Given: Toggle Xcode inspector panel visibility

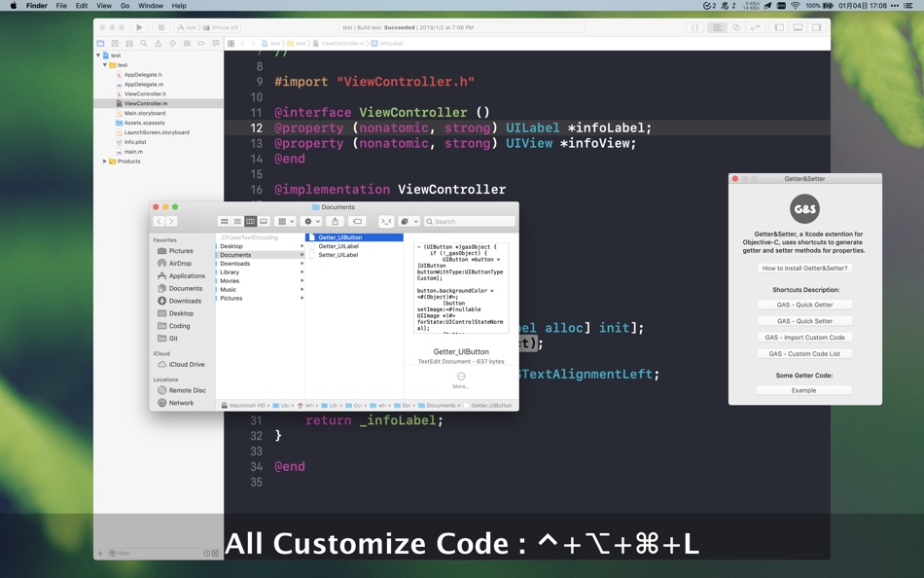Looking at the screenshot, I should [x=817, y=27].
